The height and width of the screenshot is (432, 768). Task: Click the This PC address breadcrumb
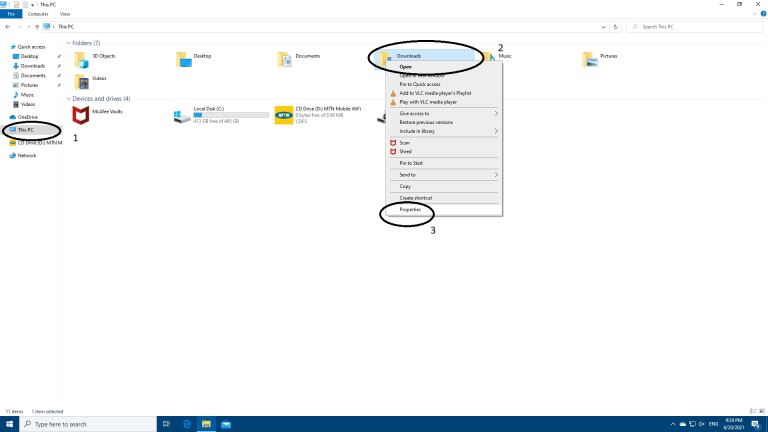click(66, 27)
